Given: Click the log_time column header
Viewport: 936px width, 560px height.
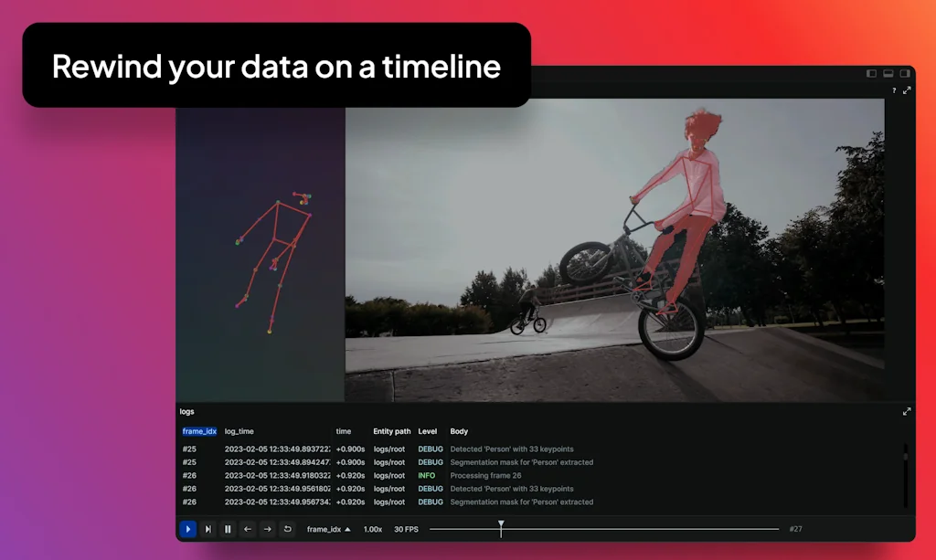Looking at the screenshot, I should pyautogui.click(x=239, y=431).
